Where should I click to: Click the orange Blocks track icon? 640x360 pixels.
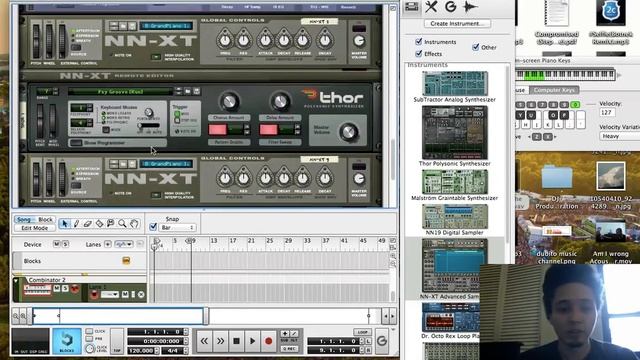126,260
